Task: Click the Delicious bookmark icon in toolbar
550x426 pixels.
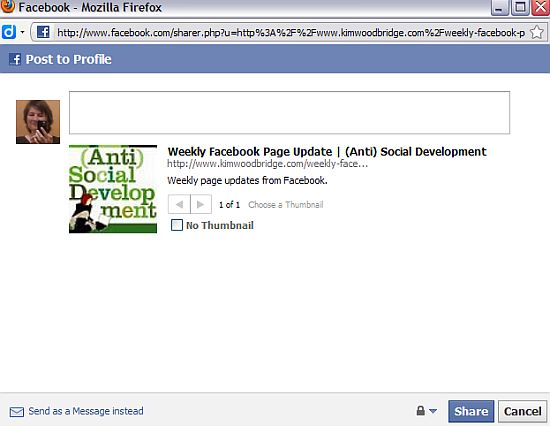Action: pyautogui.click(x=9, y=32)
